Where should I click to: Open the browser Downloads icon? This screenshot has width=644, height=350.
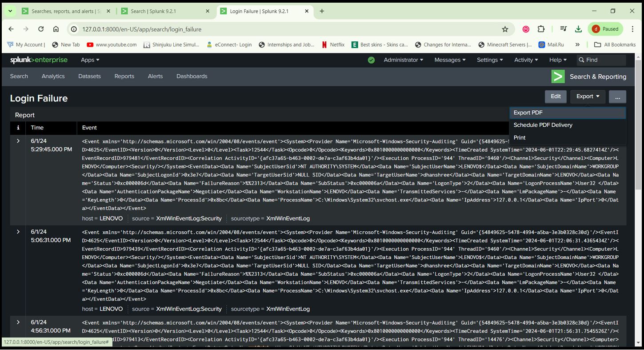tap(578, 28)
